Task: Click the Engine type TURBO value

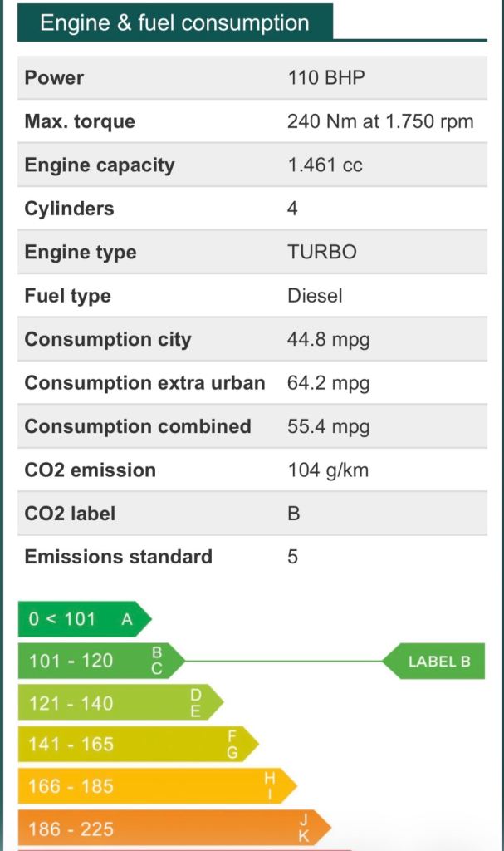Action: pyautogui.click(x=322, y=252)
